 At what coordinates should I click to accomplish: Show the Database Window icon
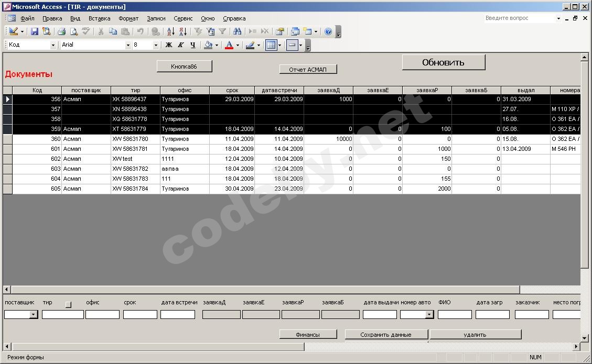point(295,31)
